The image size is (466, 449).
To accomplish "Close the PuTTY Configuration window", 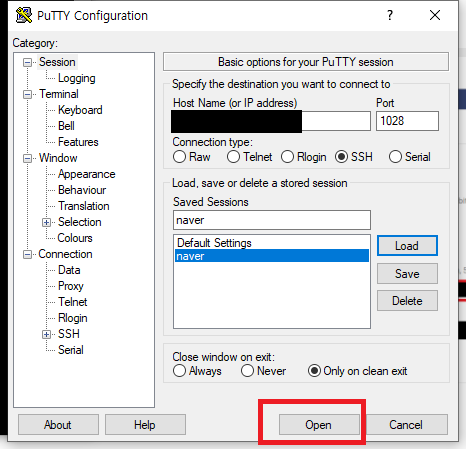I will click(435, 15).
